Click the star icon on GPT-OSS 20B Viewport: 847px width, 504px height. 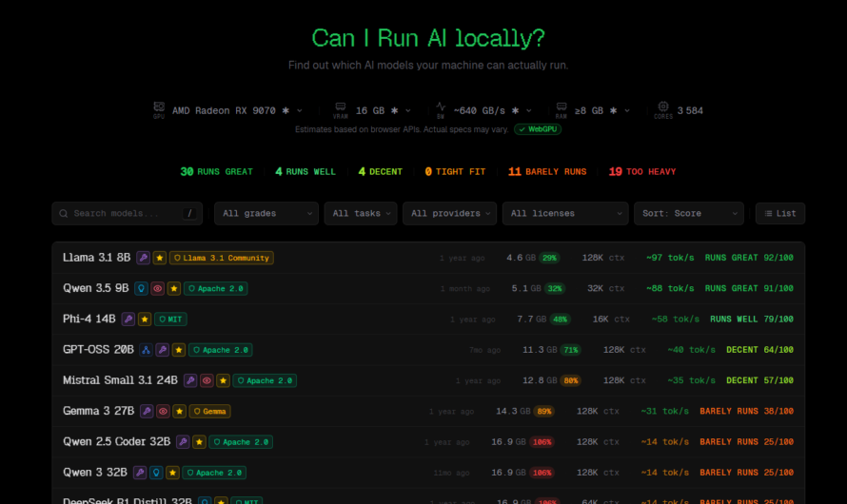click(178, 350)
